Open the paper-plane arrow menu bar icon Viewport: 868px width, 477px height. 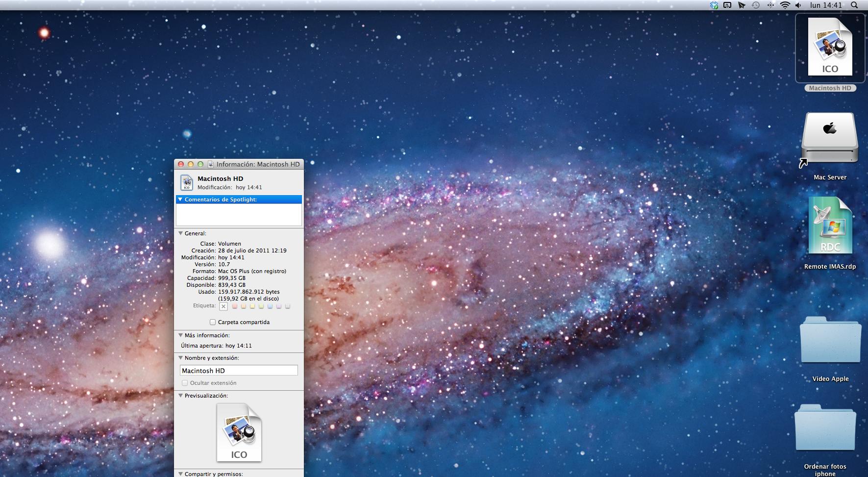tap(742, 5)
